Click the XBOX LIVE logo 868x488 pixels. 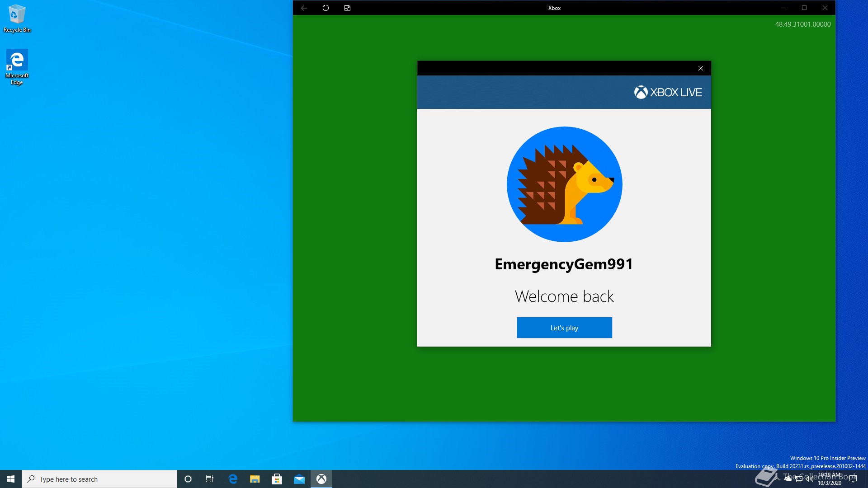coord(668,92)
